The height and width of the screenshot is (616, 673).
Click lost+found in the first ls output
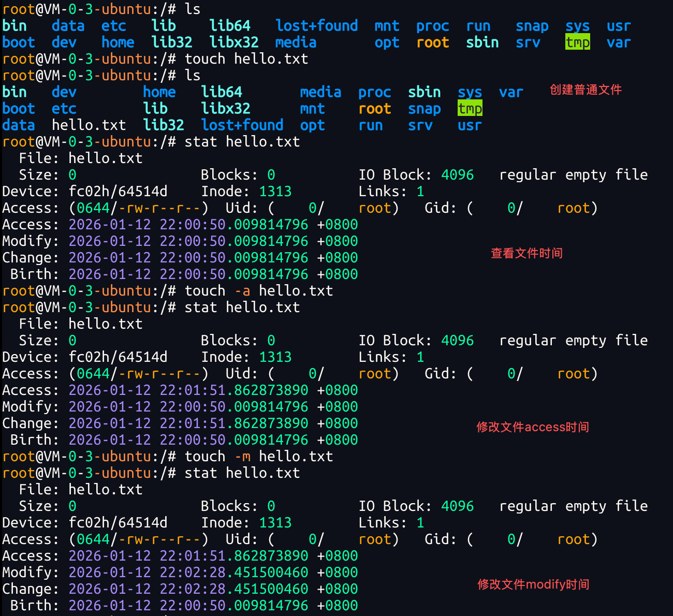click(316, 26)
